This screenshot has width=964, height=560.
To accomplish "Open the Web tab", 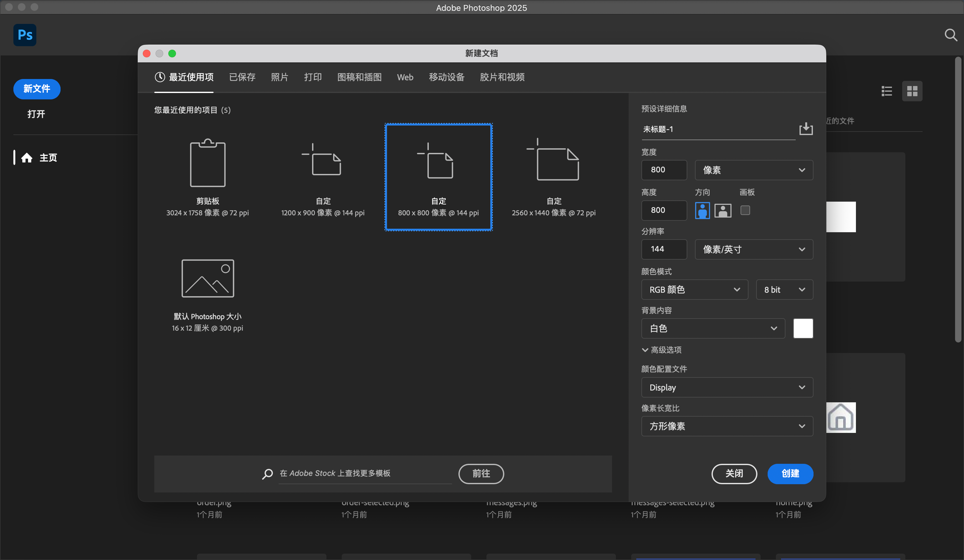I will (405, 77).
